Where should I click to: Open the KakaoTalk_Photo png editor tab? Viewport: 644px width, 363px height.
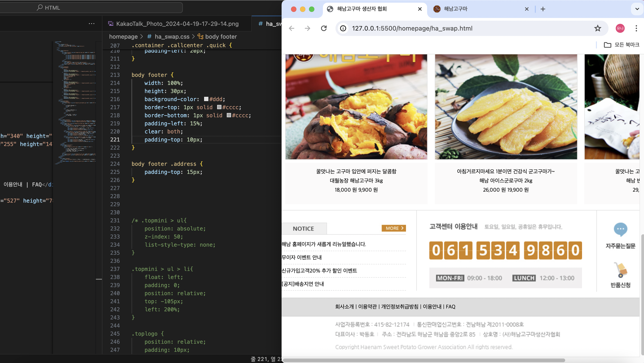point(177,24)
